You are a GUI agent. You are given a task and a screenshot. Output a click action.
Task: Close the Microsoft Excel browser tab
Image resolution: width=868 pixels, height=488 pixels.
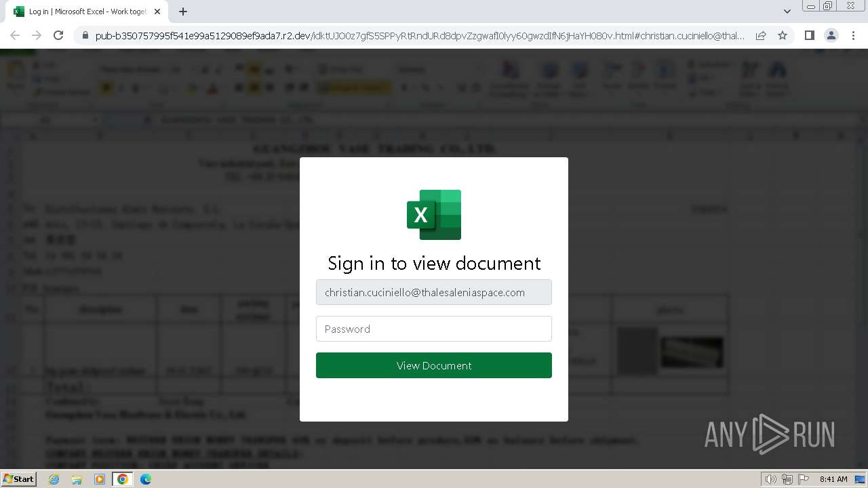click(x=157, y=12)
